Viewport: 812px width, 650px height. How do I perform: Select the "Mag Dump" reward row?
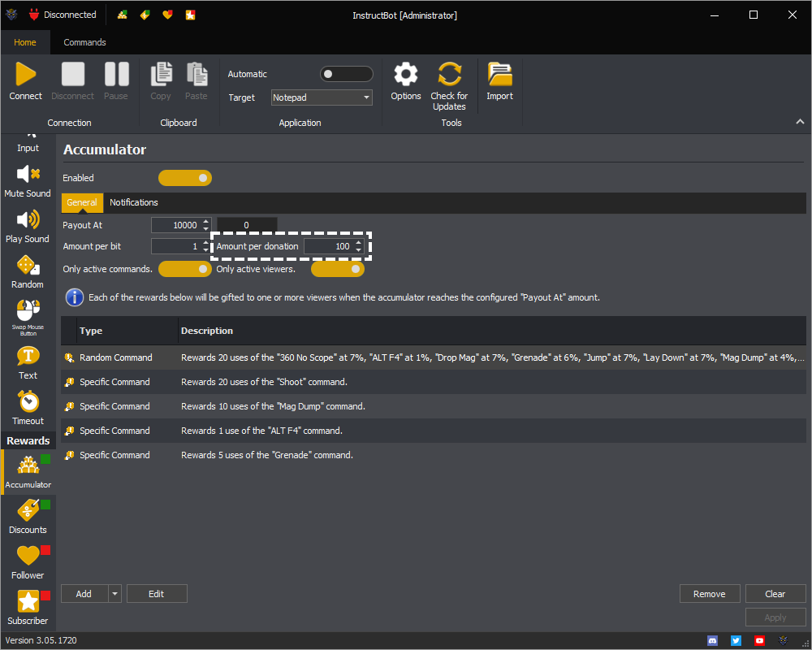click(x=434, y=406)
